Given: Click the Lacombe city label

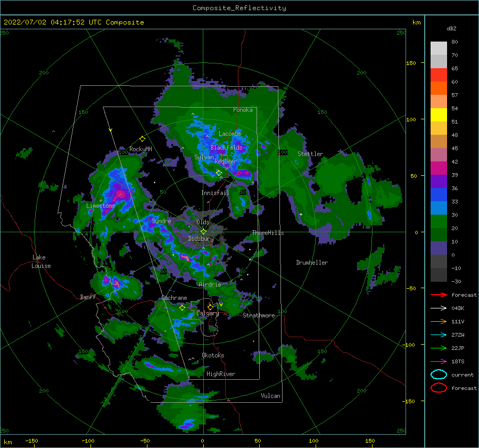Looking at the screenshot, I should click(230, 134).
